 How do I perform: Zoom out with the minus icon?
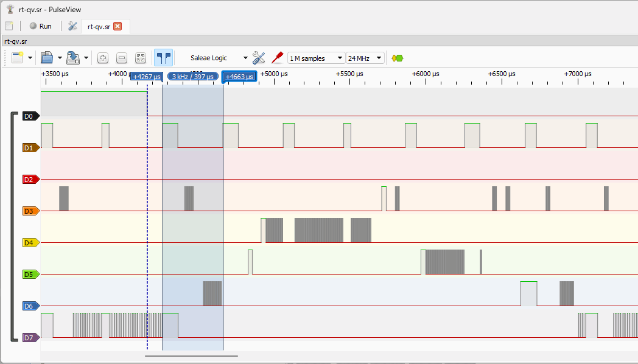coord(122,58)
